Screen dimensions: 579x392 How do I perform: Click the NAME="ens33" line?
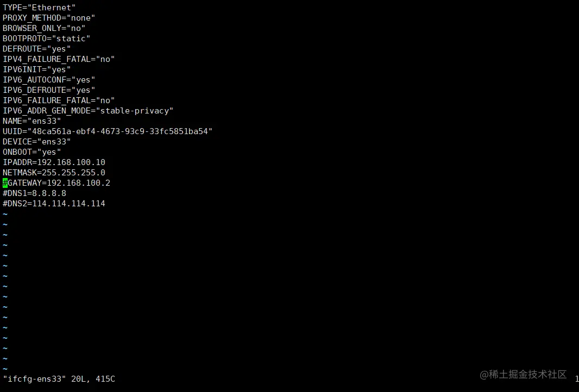tap(32, 121)
